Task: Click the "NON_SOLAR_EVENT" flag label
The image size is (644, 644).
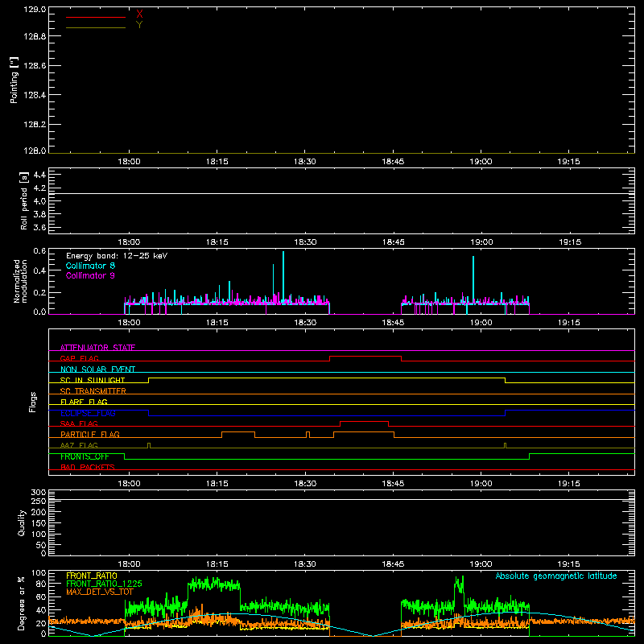Action: (x=97, y=369)
